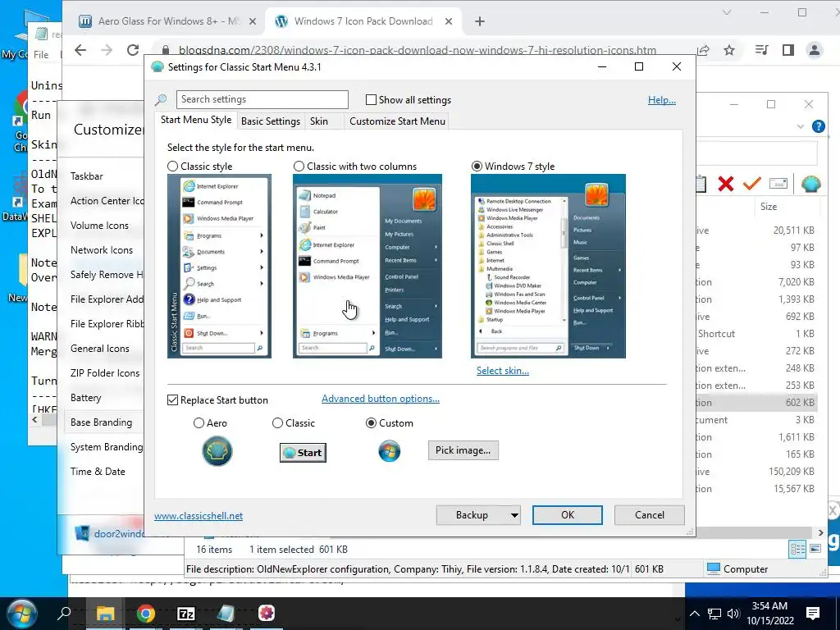Visit www.classicshell.net link
840x630 pixels.
point(199,516)
